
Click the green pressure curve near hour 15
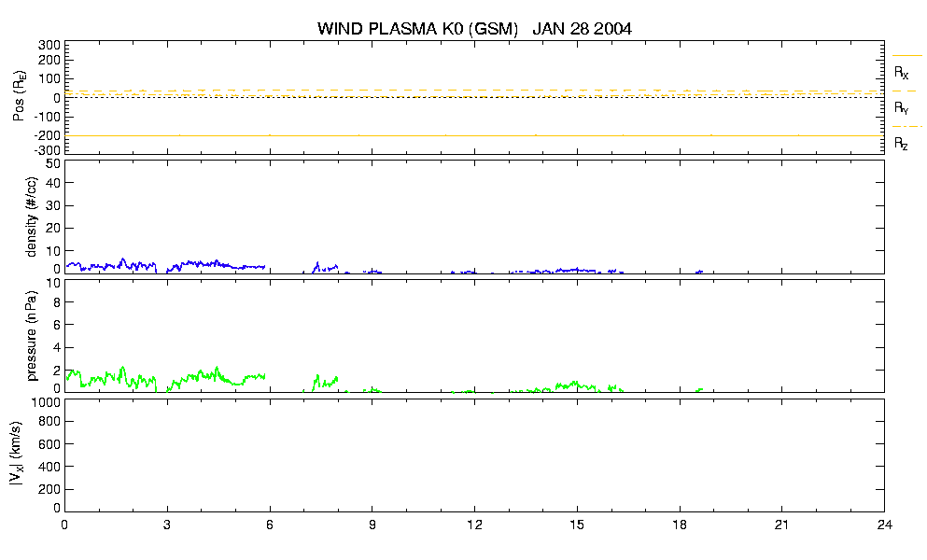click(575, 385)
